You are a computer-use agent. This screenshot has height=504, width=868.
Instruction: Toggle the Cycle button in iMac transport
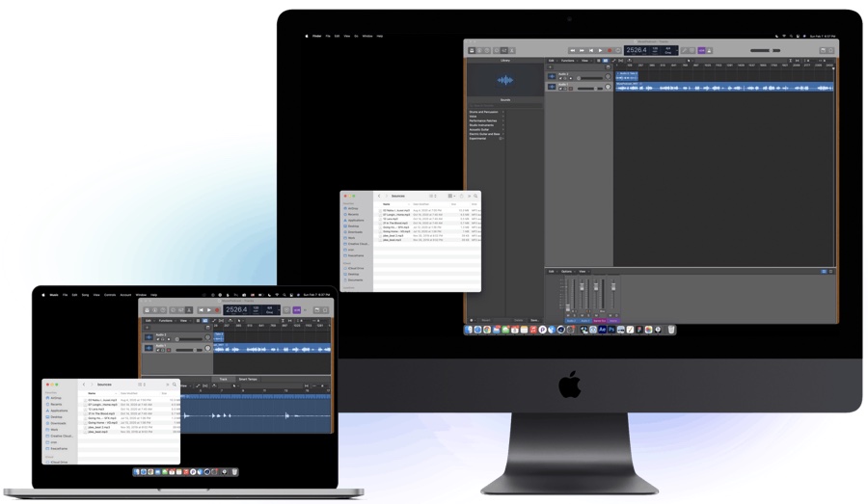[x=618, y=50]
